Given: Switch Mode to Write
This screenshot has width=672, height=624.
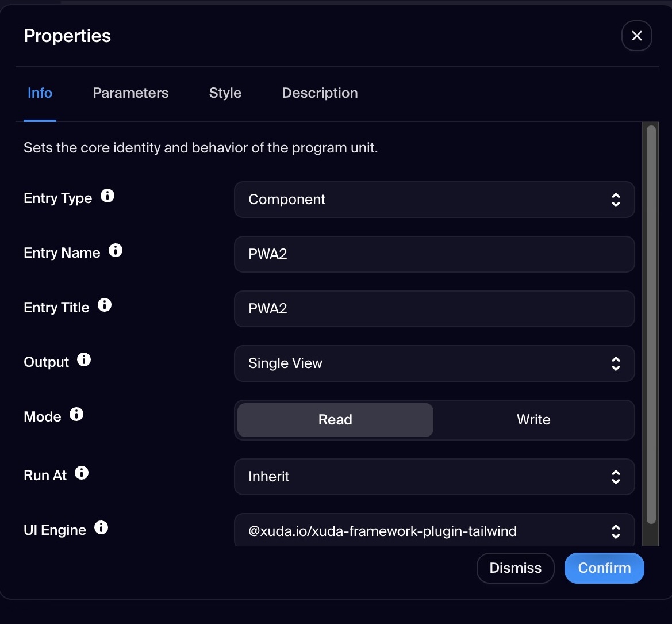Looking at the screenshot, I should pyautogui.click(x=533, y=420).
